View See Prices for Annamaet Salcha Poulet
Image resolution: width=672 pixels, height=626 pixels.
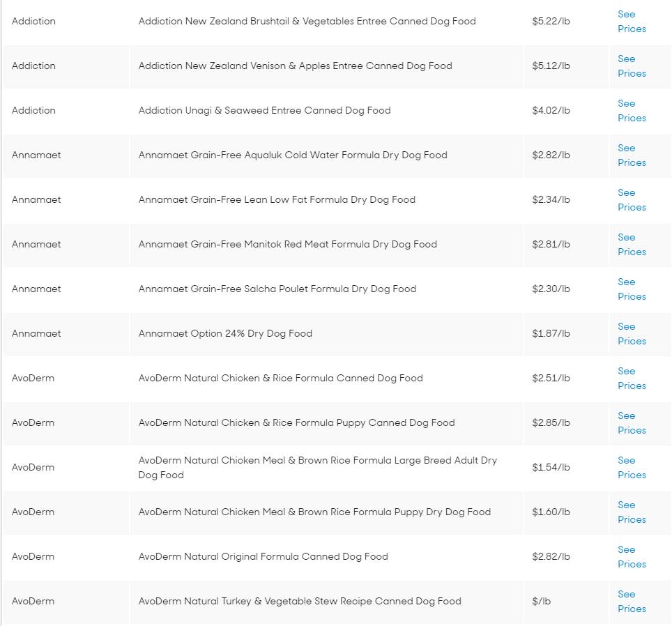click(x=632, y=289)
